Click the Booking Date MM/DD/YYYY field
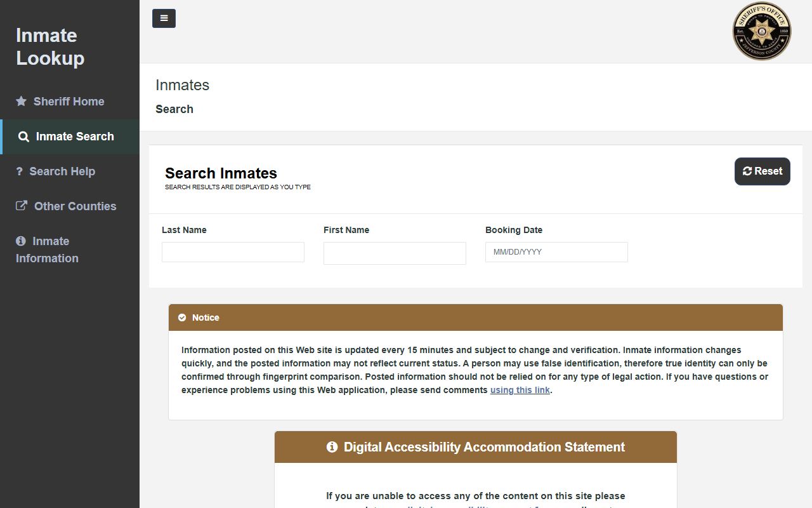 point(556,252)
